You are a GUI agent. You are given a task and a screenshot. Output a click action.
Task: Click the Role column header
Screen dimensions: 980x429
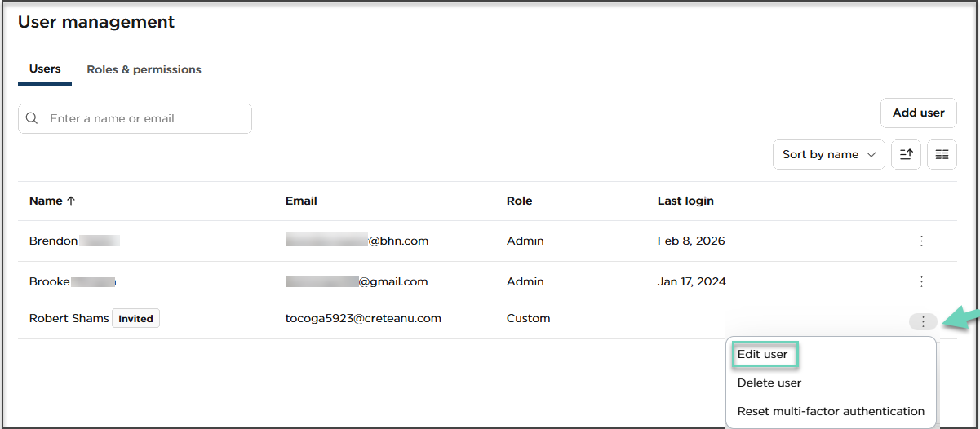pos(519,201)
